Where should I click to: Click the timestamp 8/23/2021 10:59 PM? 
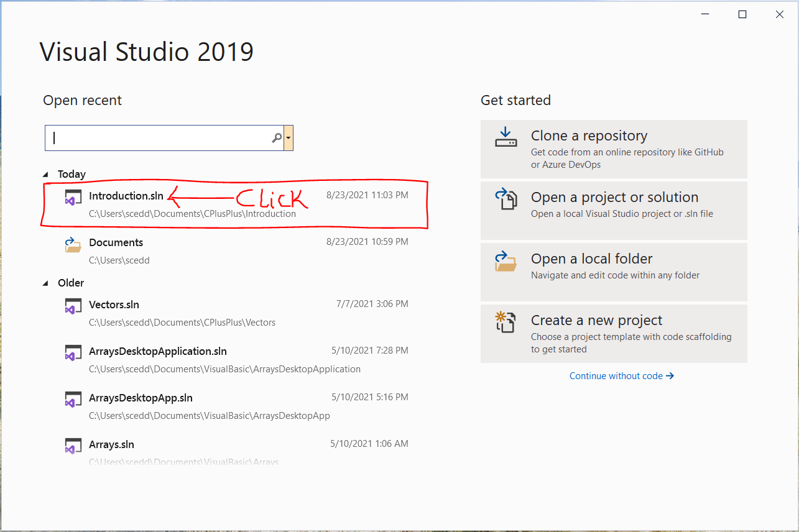coord(367,242)
